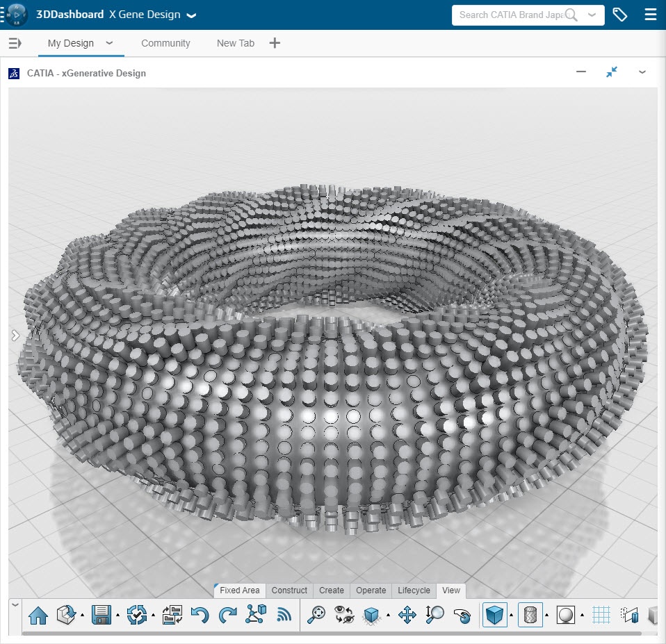666x644 pixels.
Task: Click the Update checkmark cycle icon
Action: (137, 615)
